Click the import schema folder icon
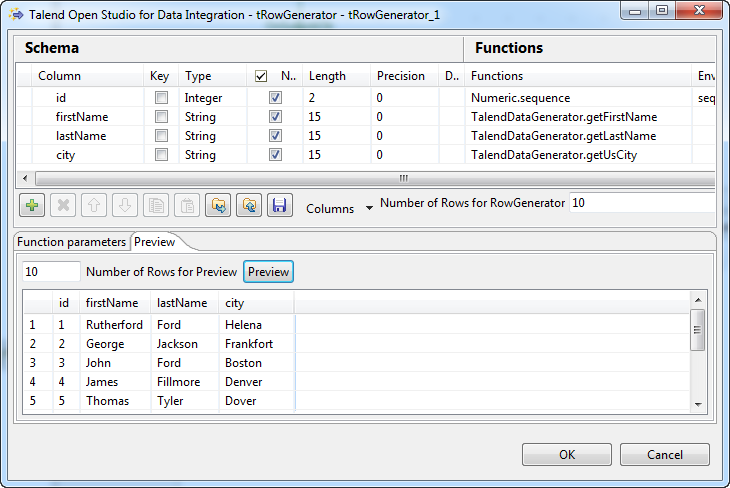The width and height of the screenshot is (730, 488). click(x=217, y=205)
